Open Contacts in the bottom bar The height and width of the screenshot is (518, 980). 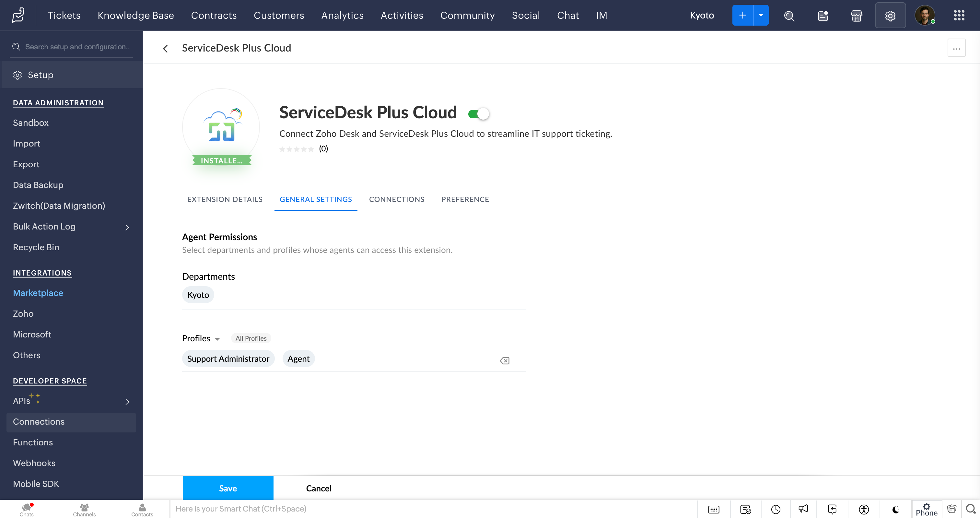[142, 510]
